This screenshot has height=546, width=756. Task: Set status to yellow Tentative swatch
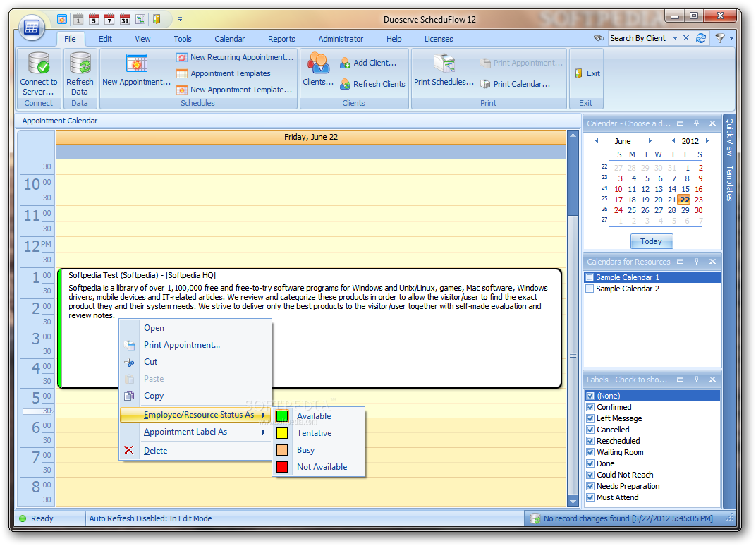point(282,433)
